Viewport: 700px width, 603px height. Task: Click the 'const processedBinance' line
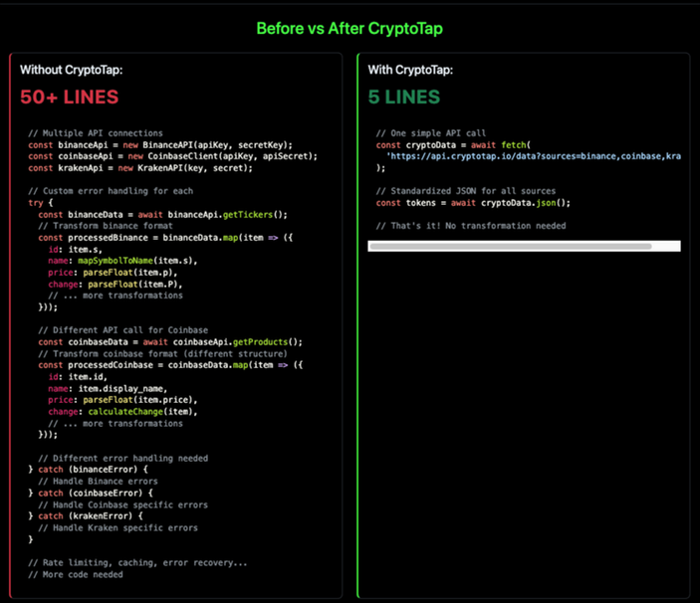click(165, 238)
